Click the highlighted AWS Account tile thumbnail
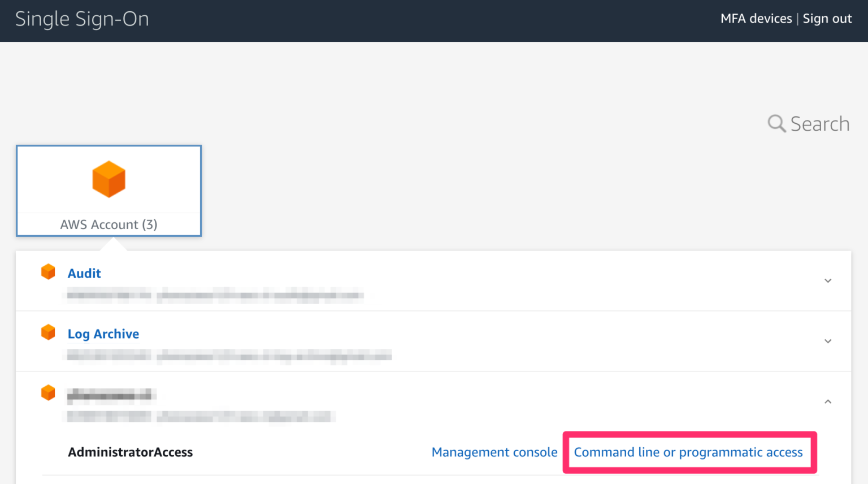The height and width of the screenshot is (484, 868). tap(108, 179)
